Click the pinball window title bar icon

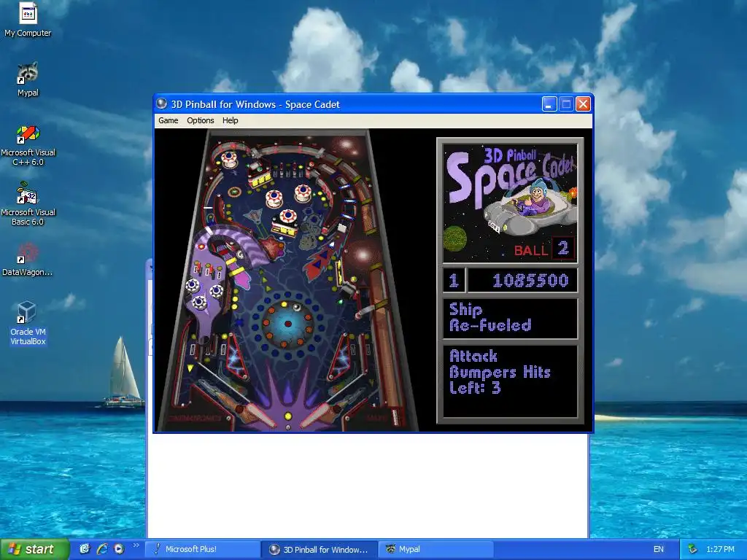(x=162, y=104)
